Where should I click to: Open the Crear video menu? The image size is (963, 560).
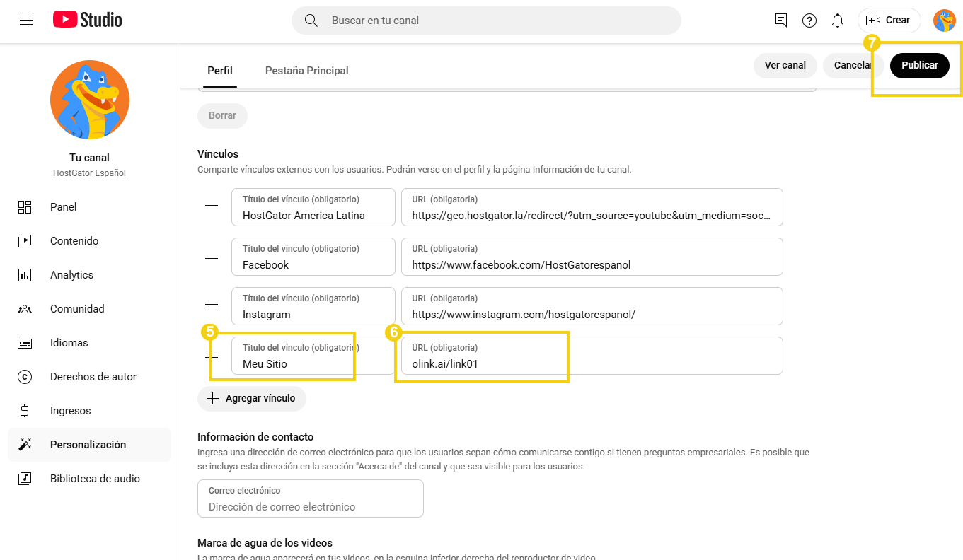pyautogui.click(x=889, y=21)
